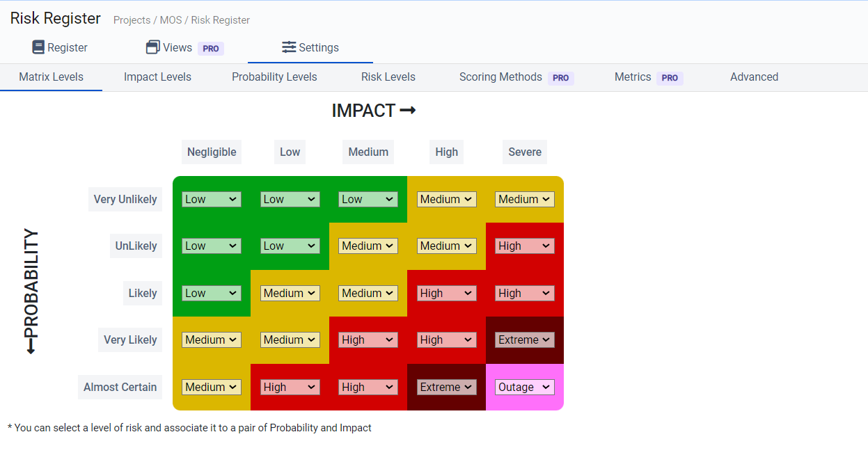
Task: Change the Almost Certain × Severe Outage dropdown
Action: 524,387
